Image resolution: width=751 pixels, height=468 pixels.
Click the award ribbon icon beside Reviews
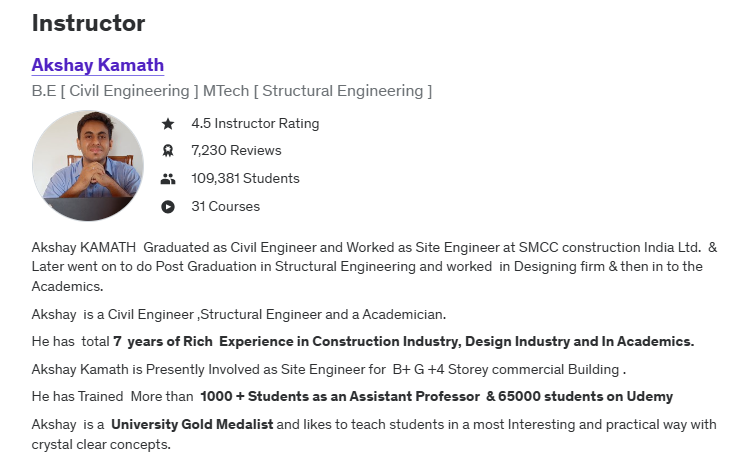[168, 151]
